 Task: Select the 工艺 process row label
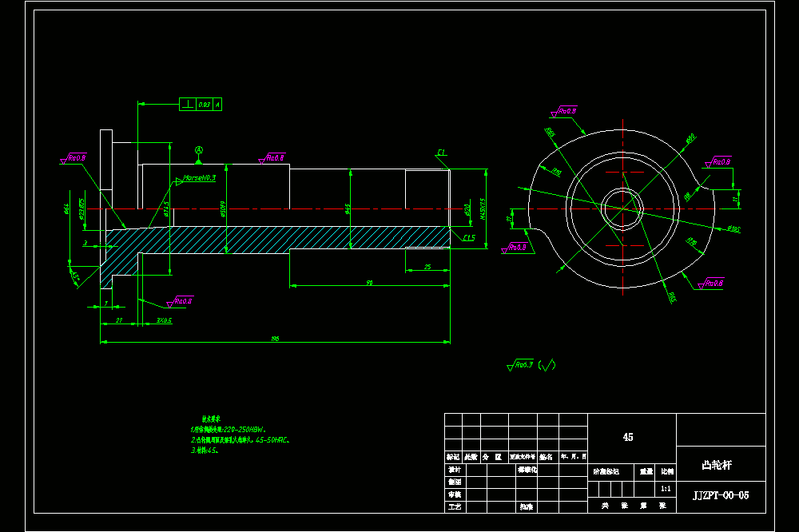tap(454, 506)
